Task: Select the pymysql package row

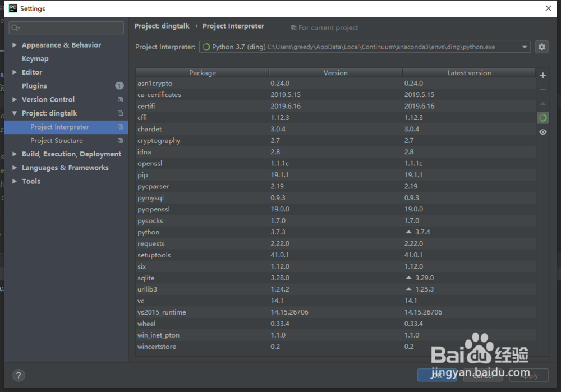Action: point(335,198)
